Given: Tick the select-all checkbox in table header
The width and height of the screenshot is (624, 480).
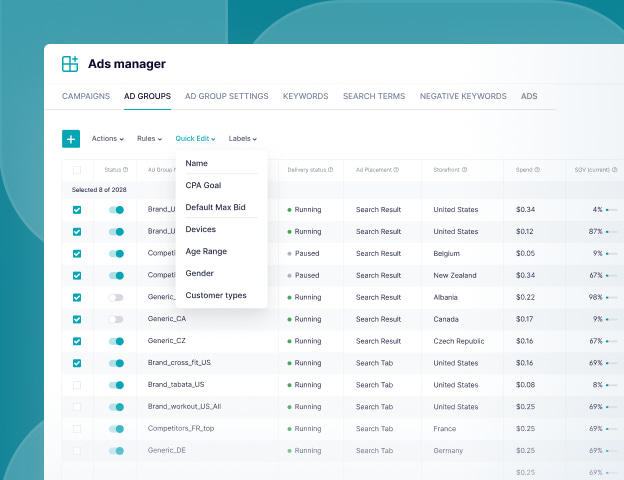Looking at the screenshot, I should pos(77,170).
